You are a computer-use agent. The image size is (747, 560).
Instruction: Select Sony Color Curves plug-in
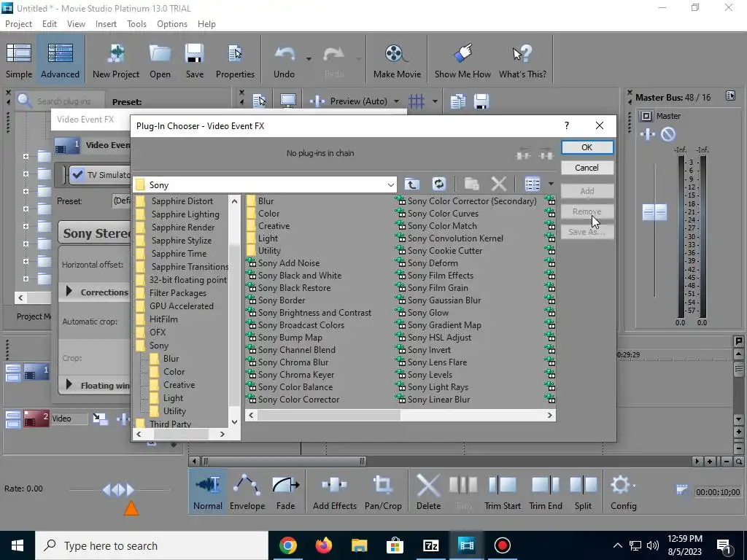point(443,214)
